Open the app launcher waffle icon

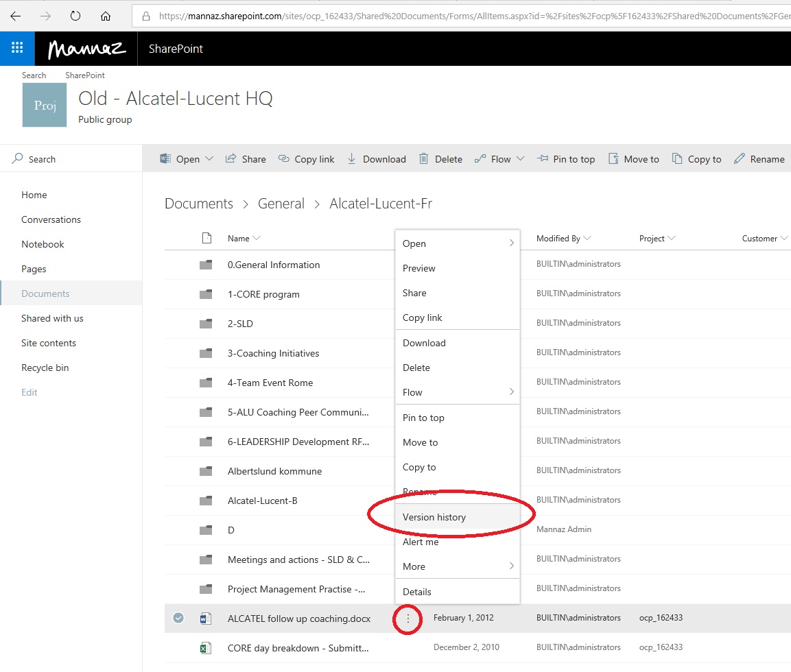pos(17,49)
